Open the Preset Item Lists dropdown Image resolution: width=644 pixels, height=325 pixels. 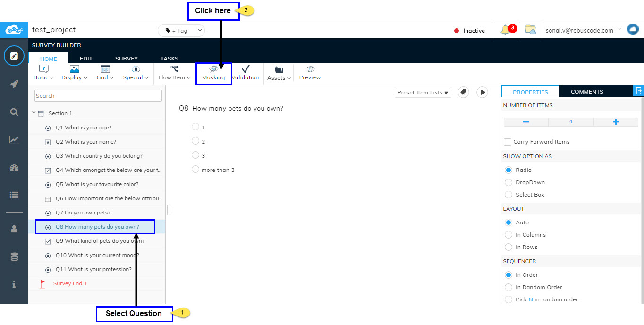423,93
